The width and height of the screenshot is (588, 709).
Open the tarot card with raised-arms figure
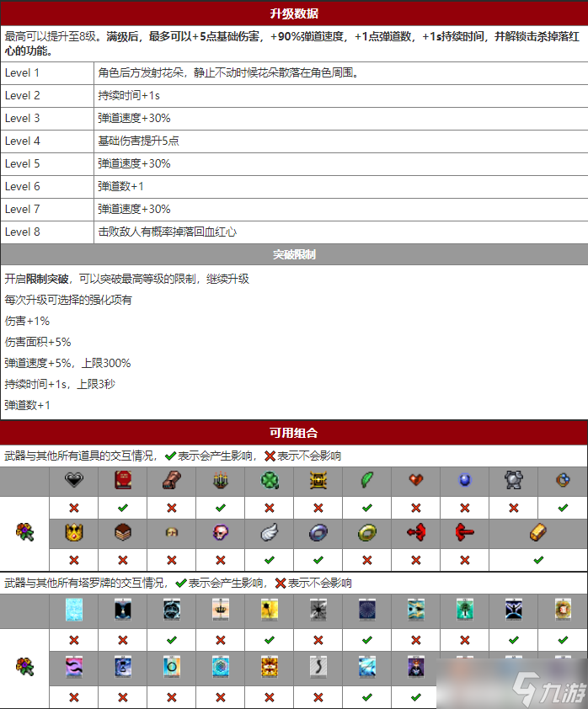pos(514,610)
